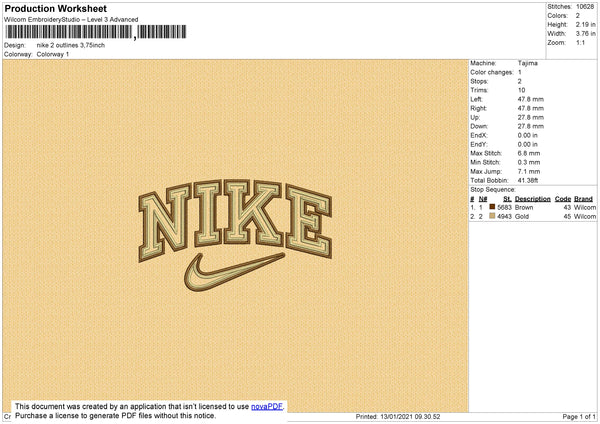Select the 'Color changes:' label
This screenshot has height=424, width=600.
pyautogui.click(x=492, y=72)
